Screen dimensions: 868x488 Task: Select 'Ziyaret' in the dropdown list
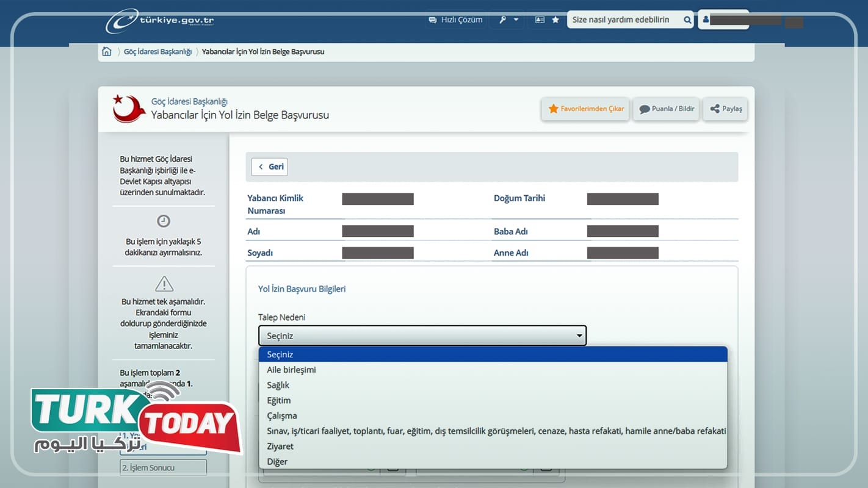[x=280, y=446]
